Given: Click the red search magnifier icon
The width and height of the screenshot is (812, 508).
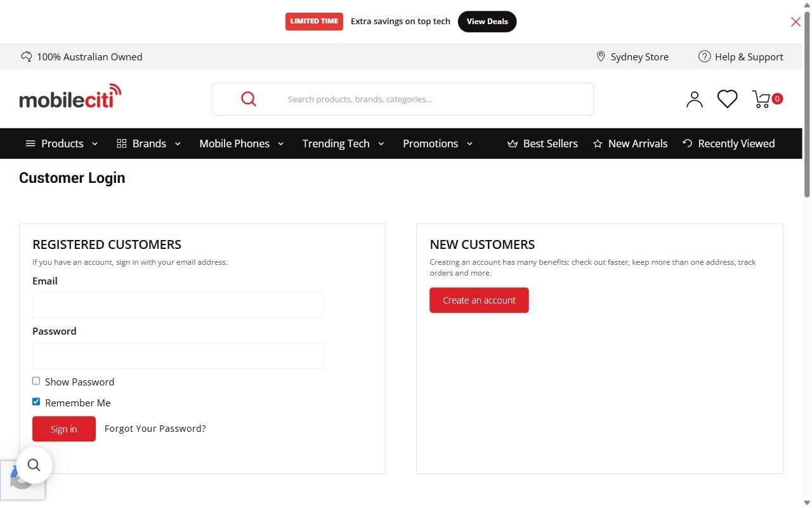Looking at the screenshot, I should pos(249,99).
